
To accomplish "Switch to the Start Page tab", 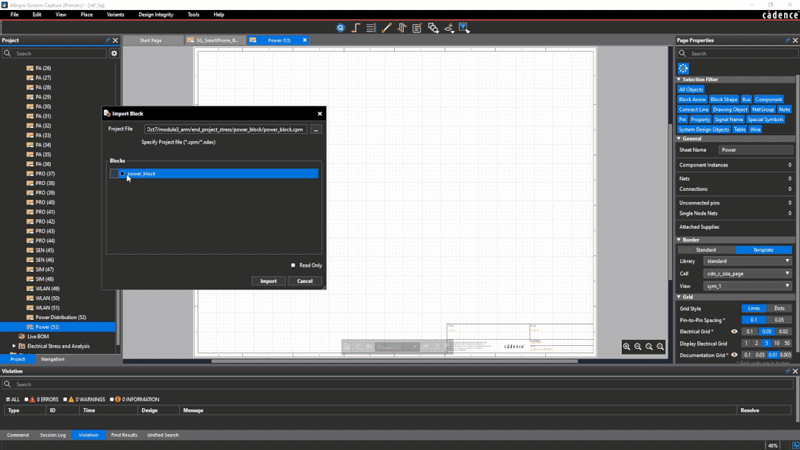I will (x=151, y=40).
